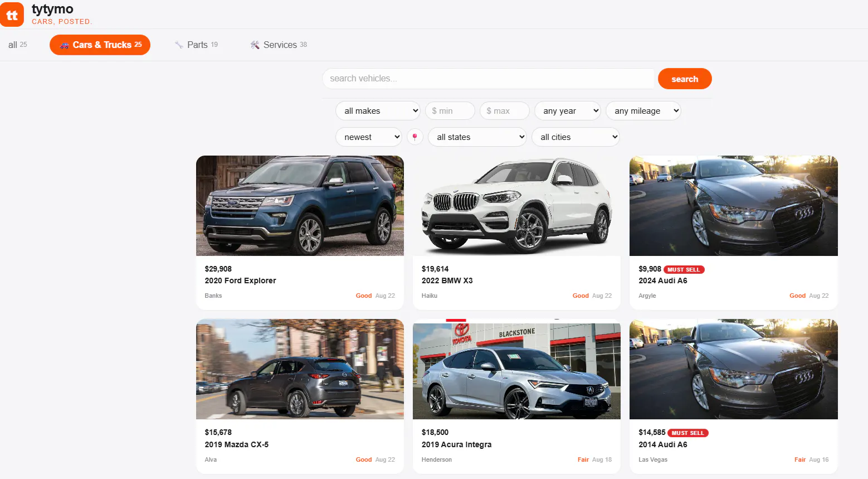Click the $29,908 price text
Image resolution: width=868 pixels, height=479 pixels.
tap(218, 269)
